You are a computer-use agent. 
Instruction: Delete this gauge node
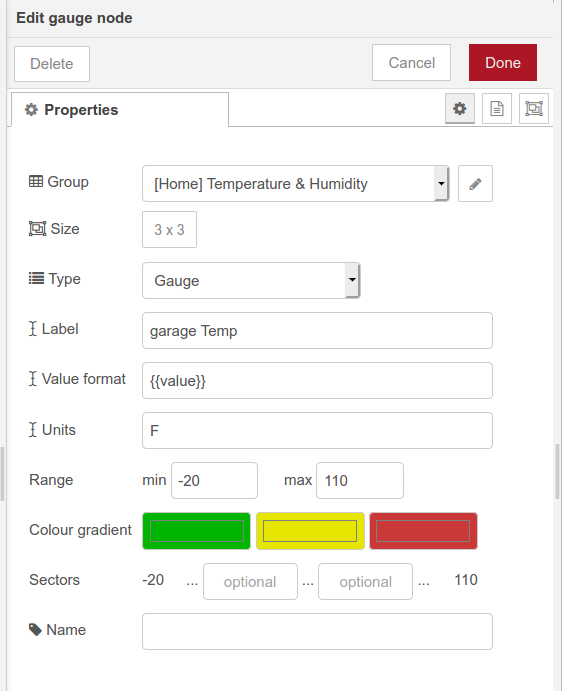tap(52, 64)
